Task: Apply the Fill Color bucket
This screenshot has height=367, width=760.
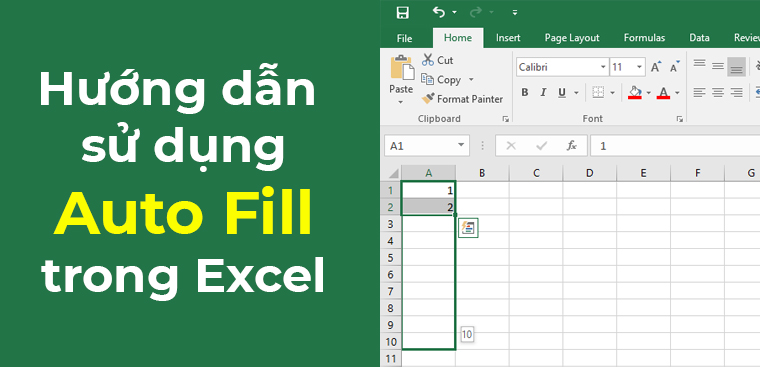Action: click(x=635, y=92)
